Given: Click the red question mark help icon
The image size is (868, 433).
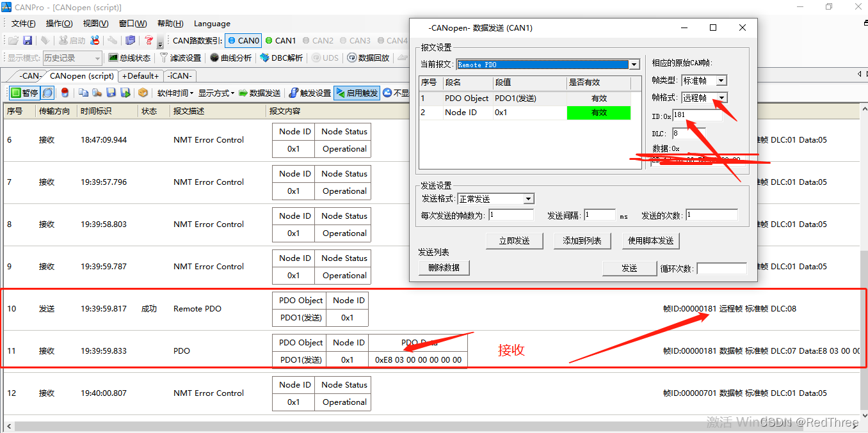Looking at the screenshot, I should pyautogui.click(x=149, y=40).
